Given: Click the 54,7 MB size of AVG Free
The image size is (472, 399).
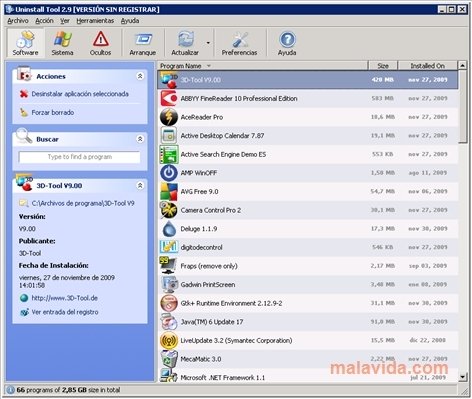Looking at the screenshot, I should pos(382,192).
